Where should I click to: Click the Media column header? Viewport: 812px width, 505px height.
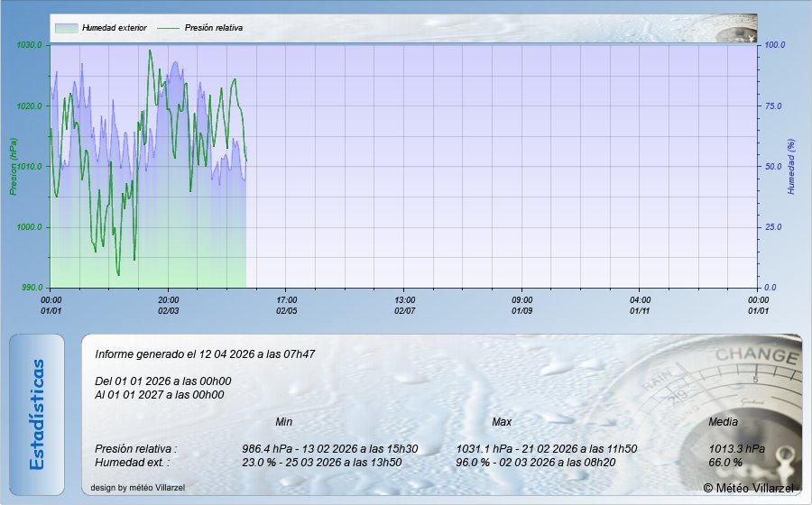click(x=723, y=422)
